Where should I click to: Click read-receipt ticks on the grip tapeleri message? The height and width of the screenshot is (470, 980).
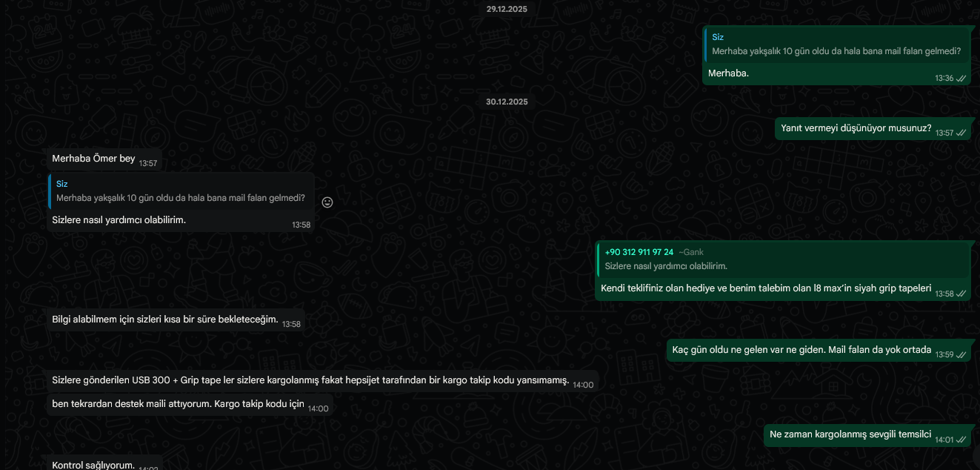click(x=961, y=294)
